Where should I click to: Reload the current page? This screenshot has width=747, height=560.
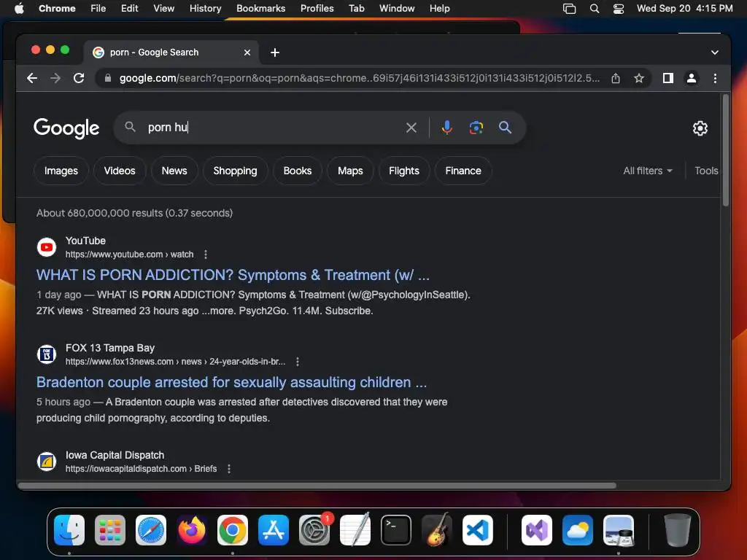tap(79, 78)
